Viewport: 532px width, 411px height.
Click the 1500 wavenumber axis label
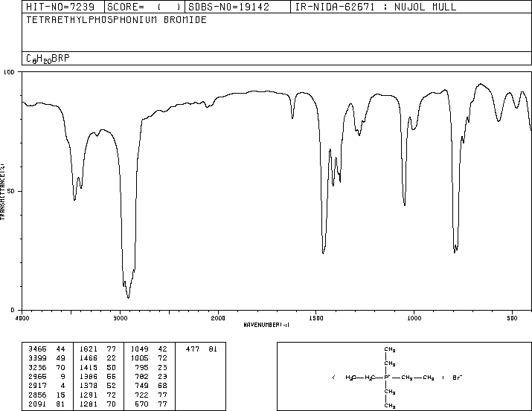[316, 318]
